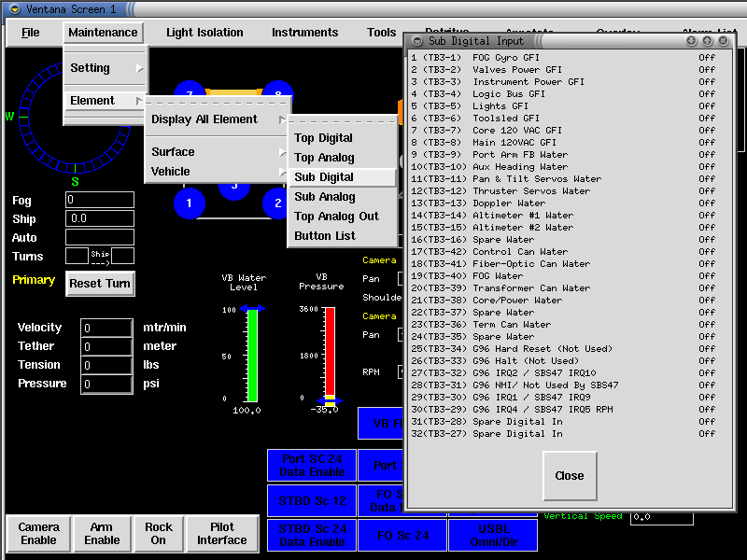Open the Tools menu
747x560 pixels.
tap(381, 33)
